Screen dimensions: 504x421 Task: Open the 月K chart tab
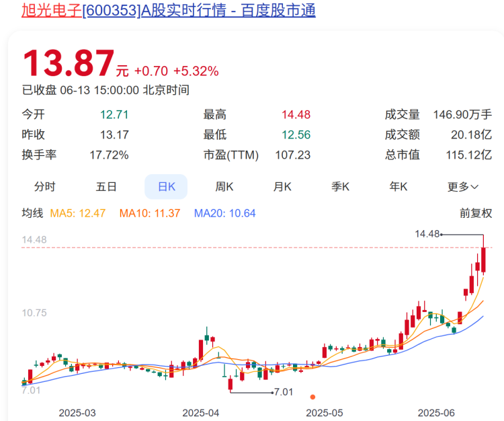pos(282,186)
